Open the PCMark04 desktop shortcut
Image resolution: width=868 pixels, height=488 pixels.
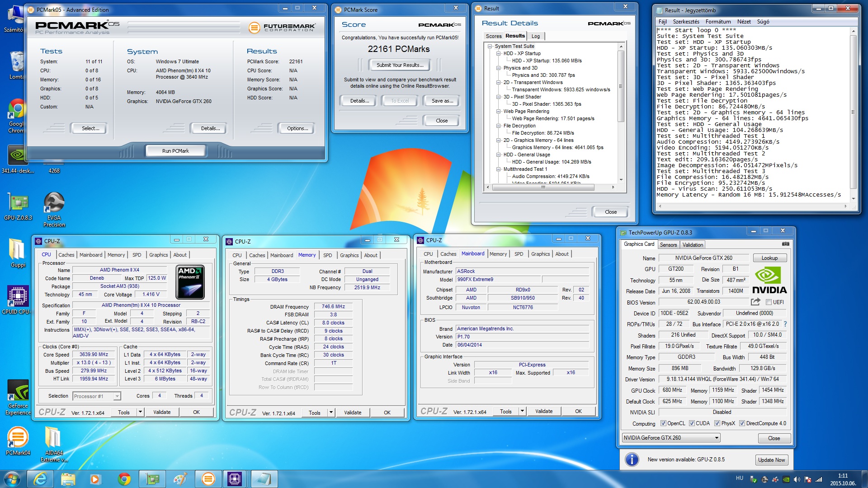click(18, 441)
